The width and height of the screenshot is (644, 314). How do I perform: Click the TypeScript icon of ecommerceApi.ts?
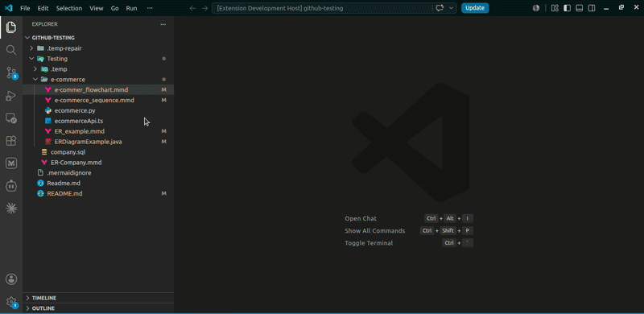48,121
